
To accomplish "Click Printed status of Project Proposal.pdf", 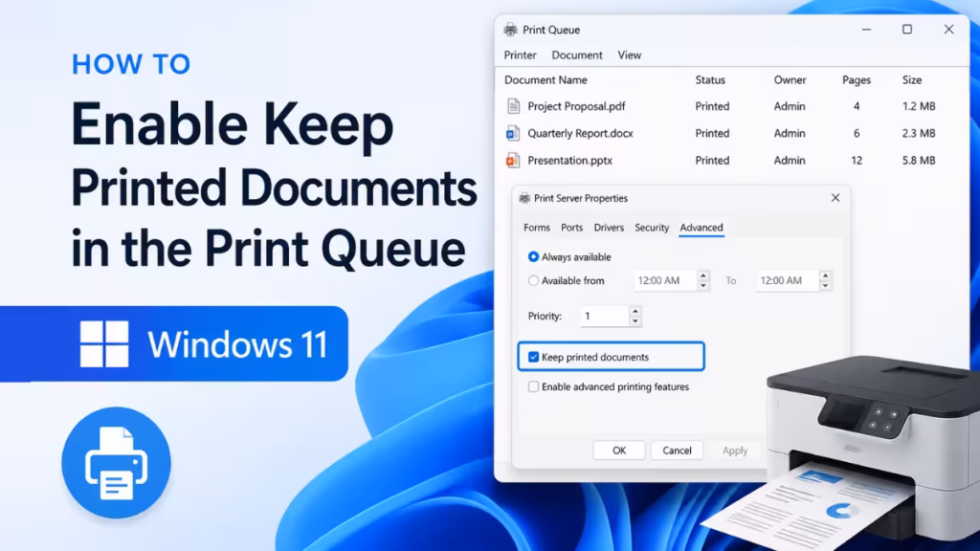I will click(712, 106).
